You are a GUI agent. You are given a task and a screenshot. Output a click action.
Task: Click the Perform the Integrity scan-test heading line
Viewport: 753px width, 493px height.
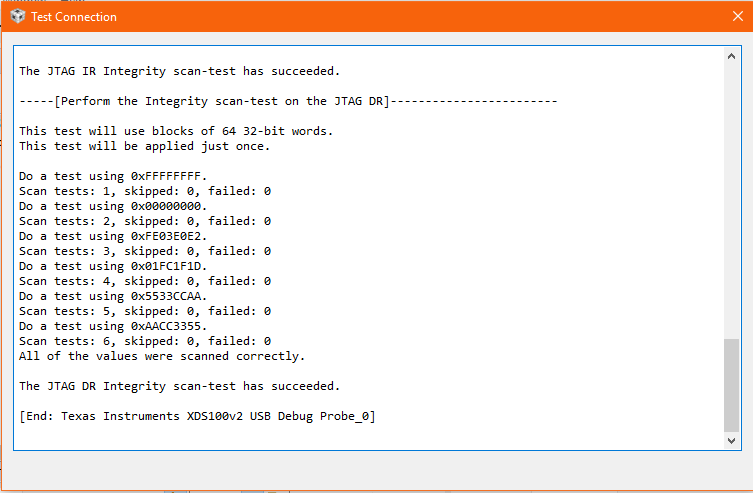(288, 101)
